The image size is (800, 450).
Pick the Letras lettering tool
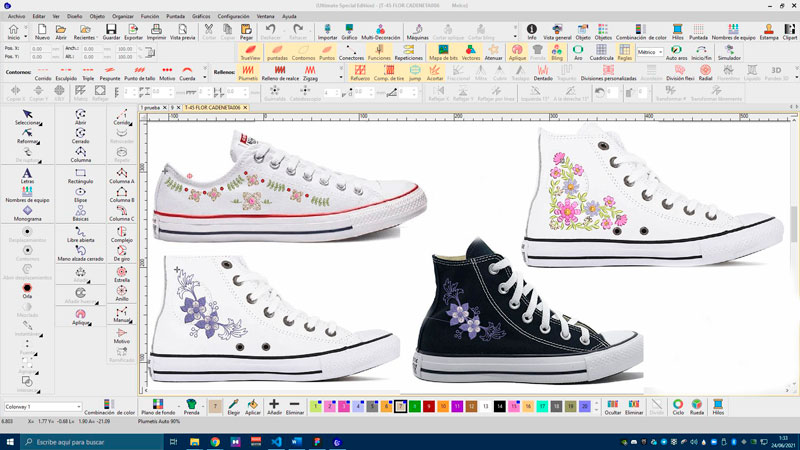[x=27, y=176]
